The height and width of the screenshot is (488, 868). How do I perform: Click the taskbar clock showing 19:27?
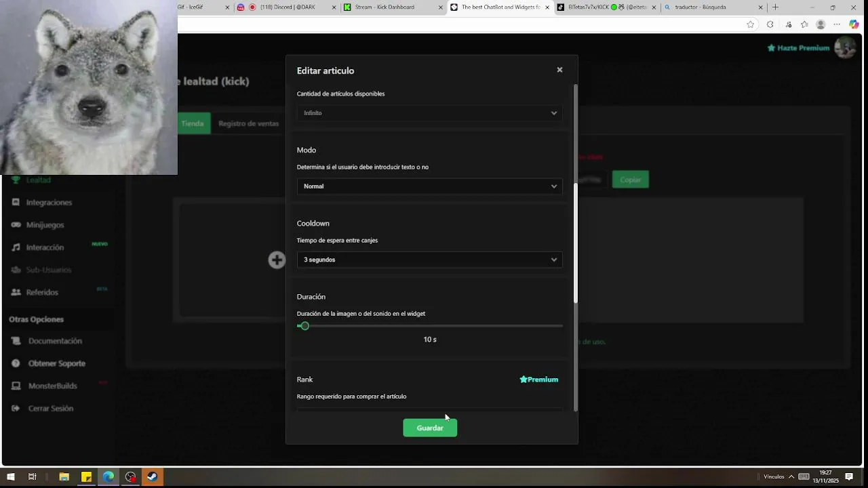click(x=825, y=476)
